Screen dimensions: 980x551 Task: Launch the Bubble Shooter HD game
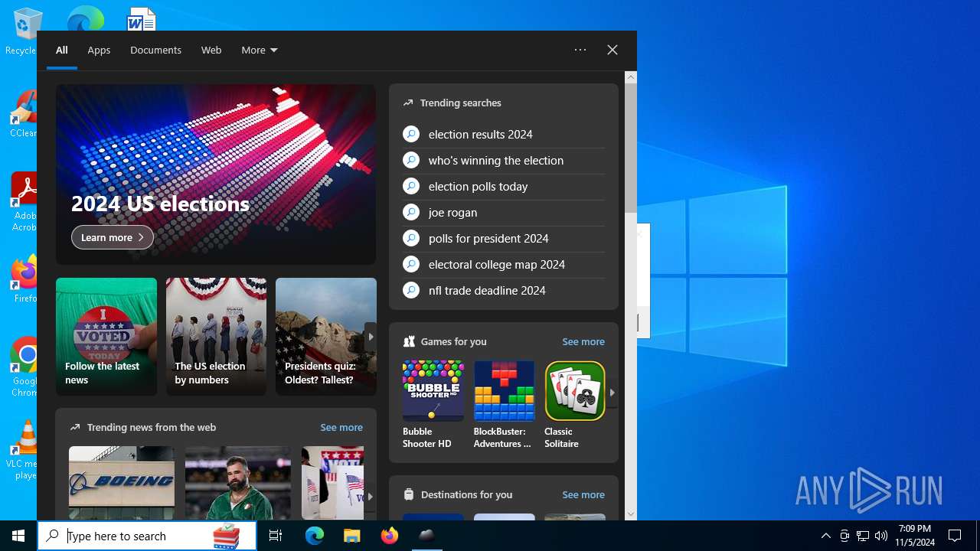(x=433, y=405)
